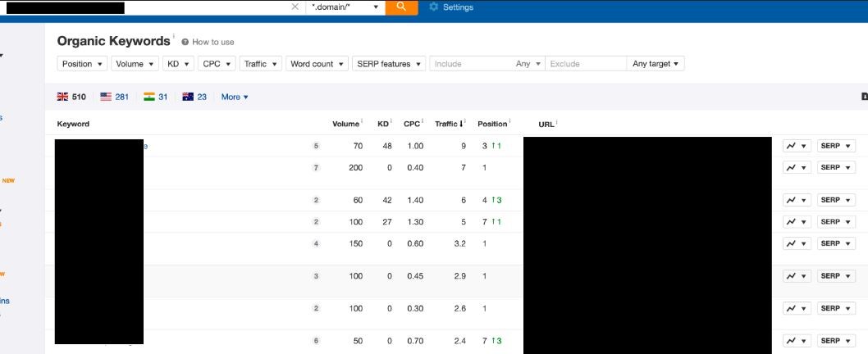The width and height of the screenshot is (868, 354).
Task: Expand the SERP features filter dropdown
Action: 388,64
